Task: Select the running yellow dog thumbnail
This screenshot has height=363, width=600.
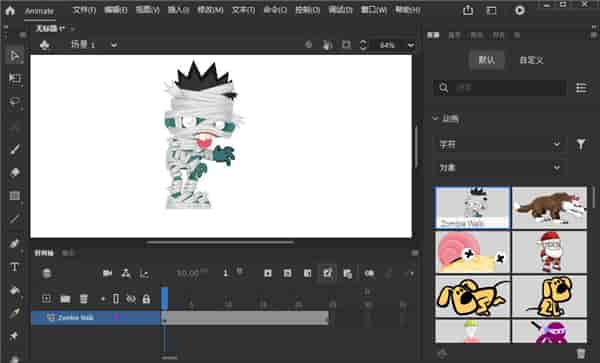Action: 473,296
